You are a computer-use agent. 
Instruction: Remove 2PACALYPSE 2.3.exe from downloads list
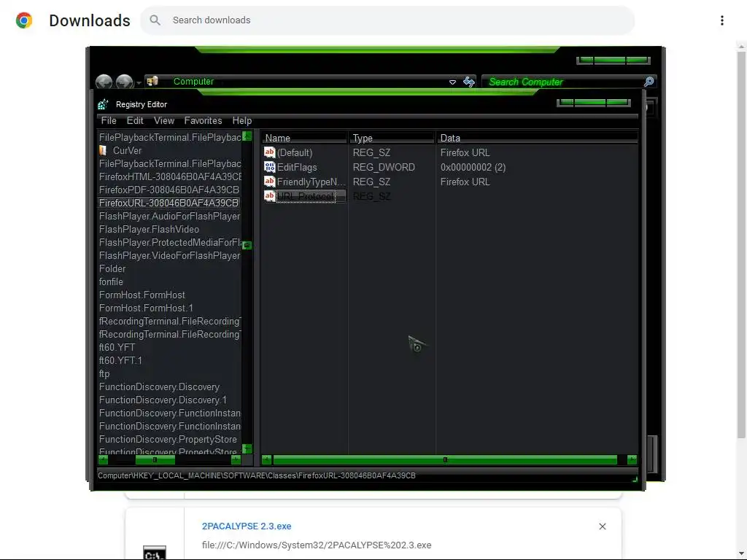(x=602, y=526)
